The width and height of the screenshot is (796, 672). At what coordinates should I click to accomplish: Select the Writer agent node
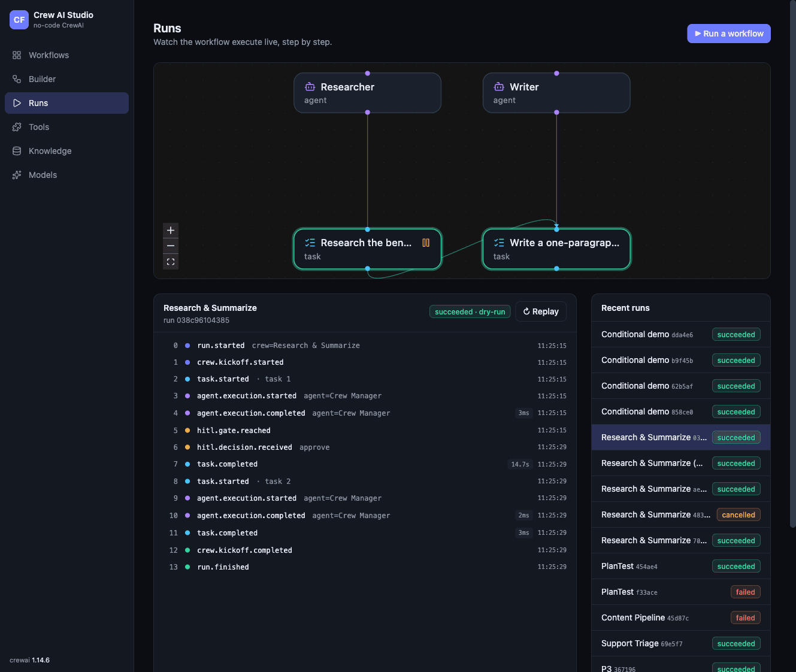tap(556, 93)
